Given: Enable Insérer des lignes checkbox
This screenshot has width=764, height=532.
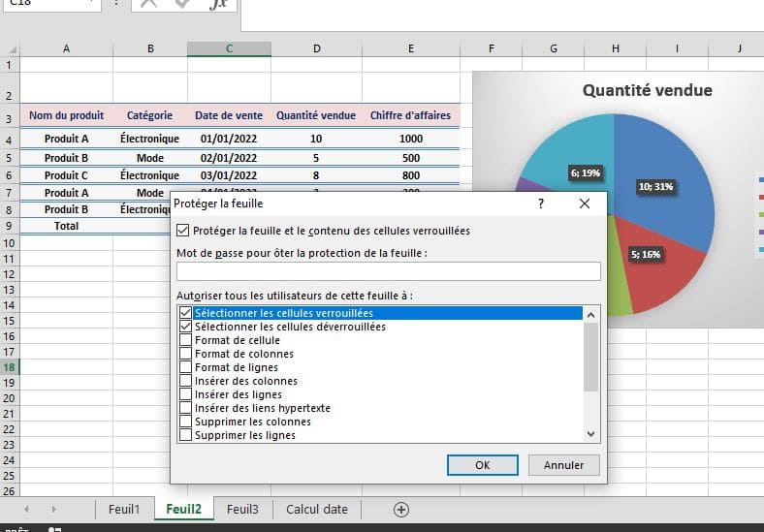Looking at the screenshot, I should 185,393.
